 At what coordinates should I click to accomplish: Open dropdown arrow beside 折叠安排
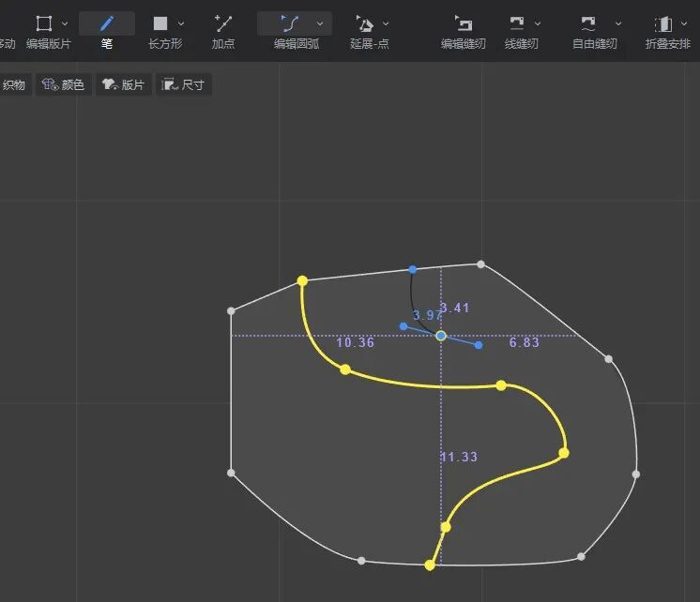point(684,23)
